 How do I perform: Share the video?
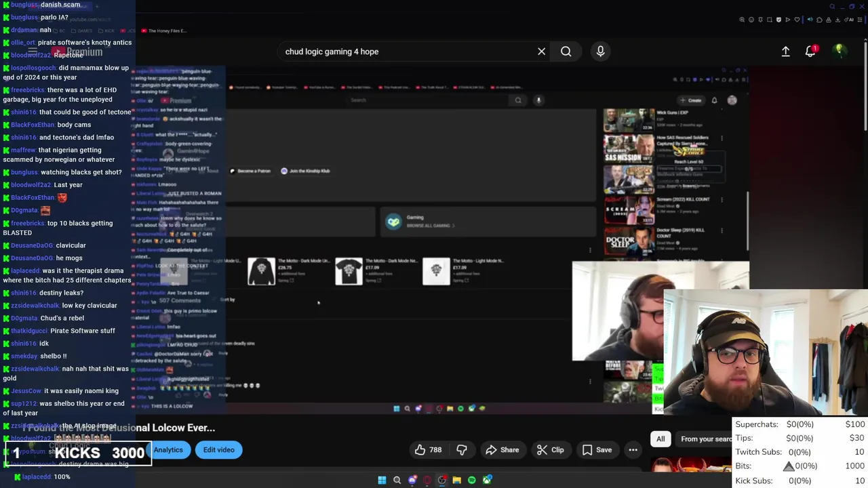point(502,450)
